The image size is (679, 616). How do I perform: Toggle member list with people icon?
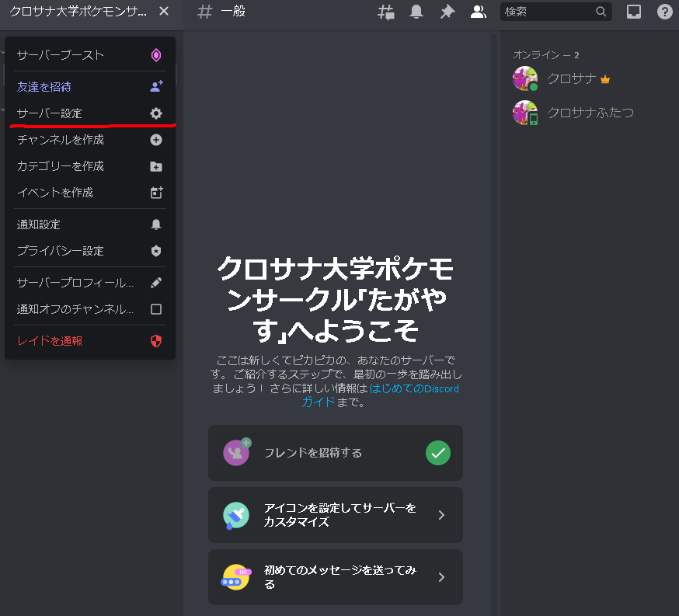(x=479, y=12)
